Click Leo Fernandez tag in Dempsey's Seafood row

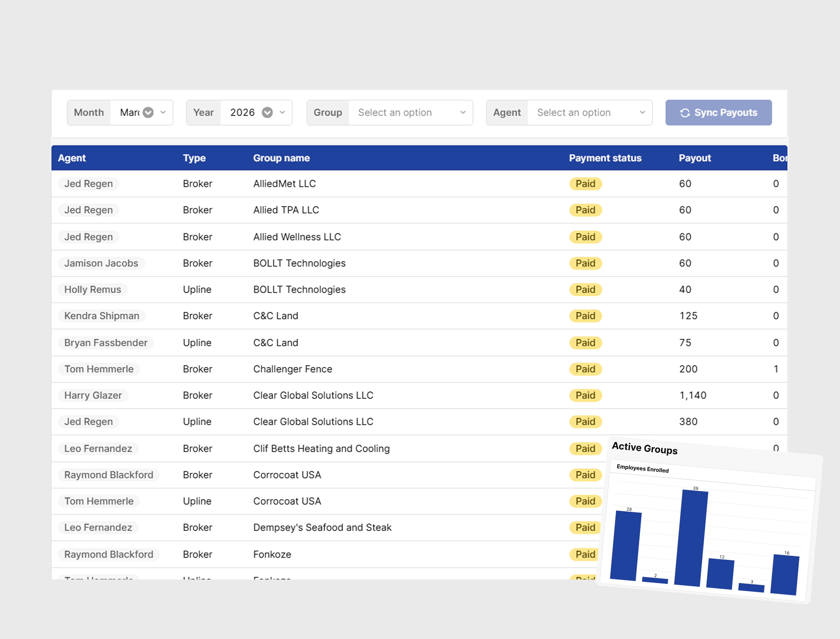click(x=98, y=527)
